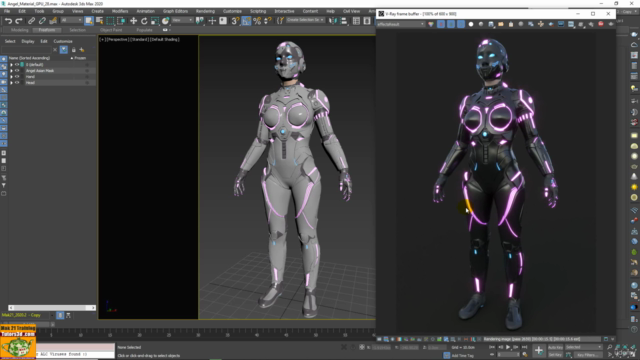Activate the Select Object tool
640x360 pixels.
[x=89, y=21]
